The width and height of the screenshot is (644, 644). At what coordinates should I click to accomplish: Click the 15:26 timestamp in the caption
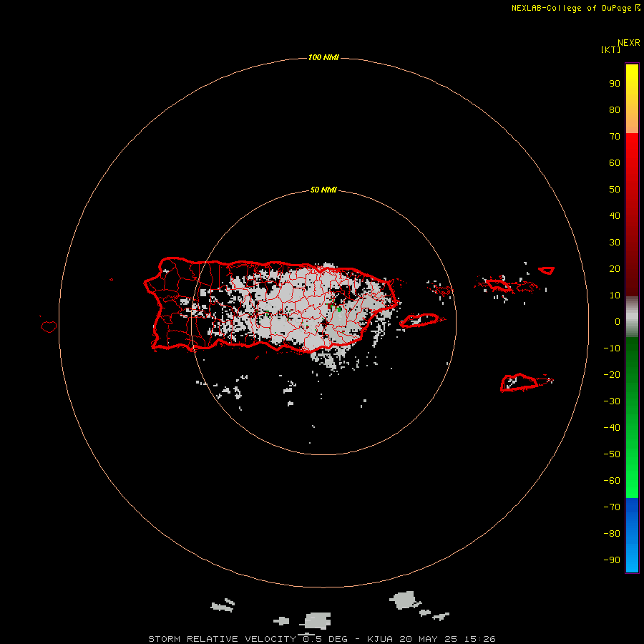(x=479, y=639)
